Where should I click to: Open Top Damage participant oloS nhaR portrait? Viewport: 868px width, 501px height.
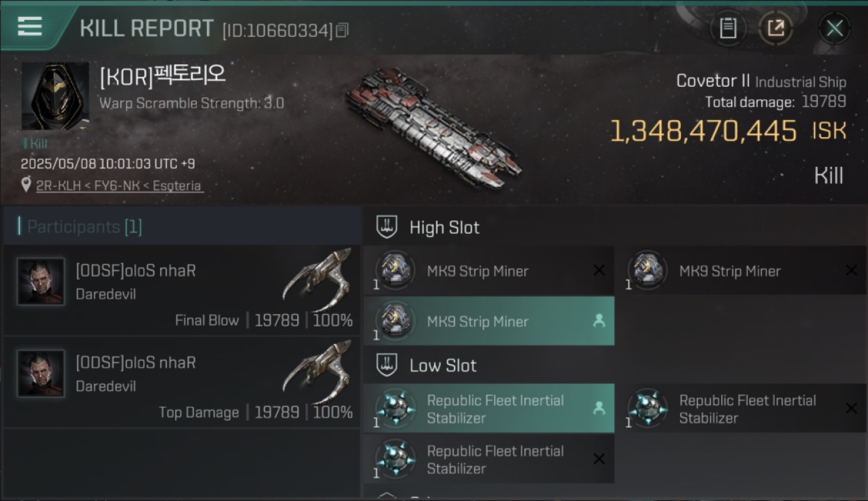[41, 374]
